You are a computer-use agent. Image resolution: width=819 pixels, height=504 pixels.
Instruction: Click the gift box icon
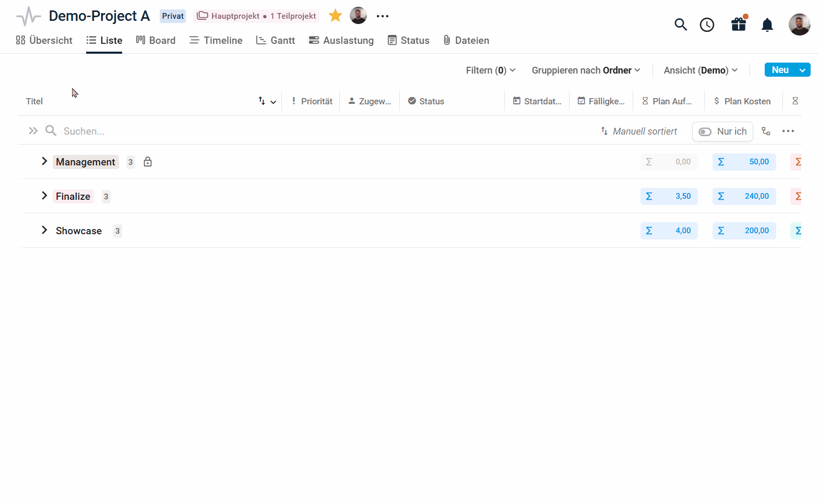(x=739, y=24)
